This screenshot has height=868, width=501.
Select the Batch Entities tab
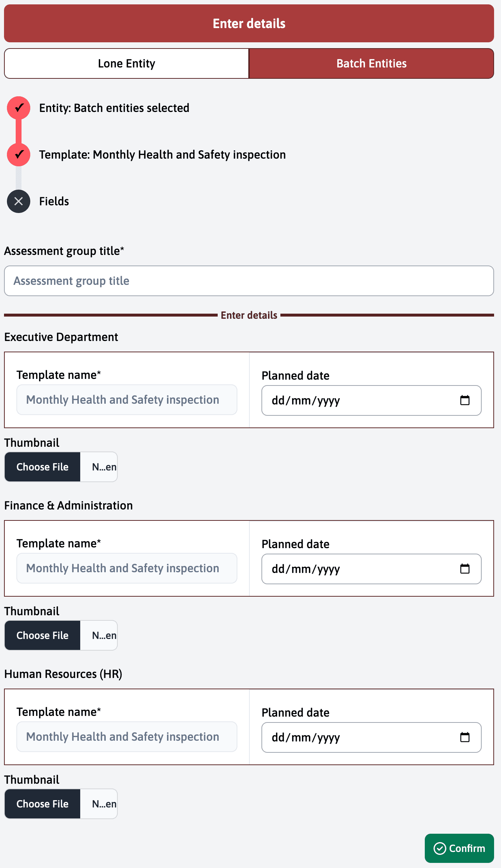pyautogui.click(x=371, y=63)
